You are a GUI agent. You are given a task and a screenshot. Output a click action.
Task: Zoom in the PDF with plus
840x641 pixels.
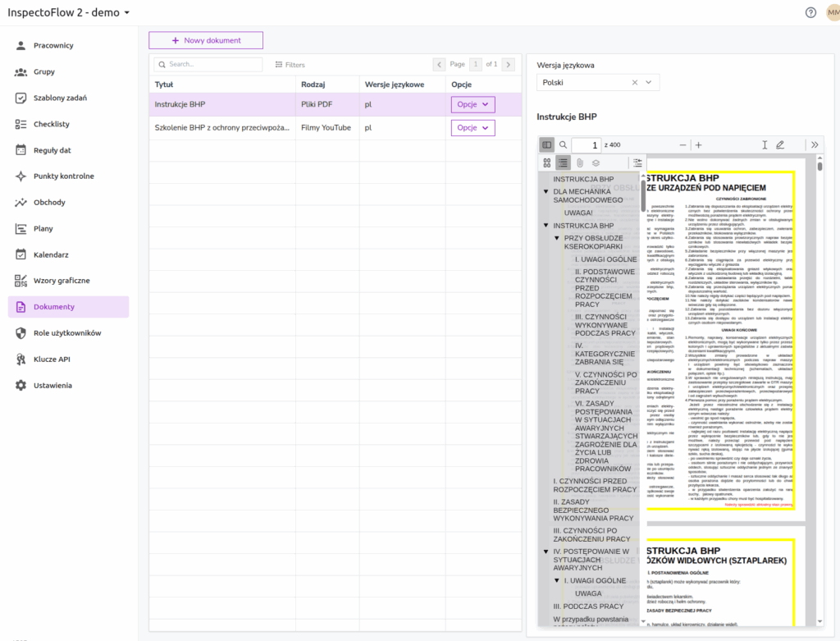(699, 144)
